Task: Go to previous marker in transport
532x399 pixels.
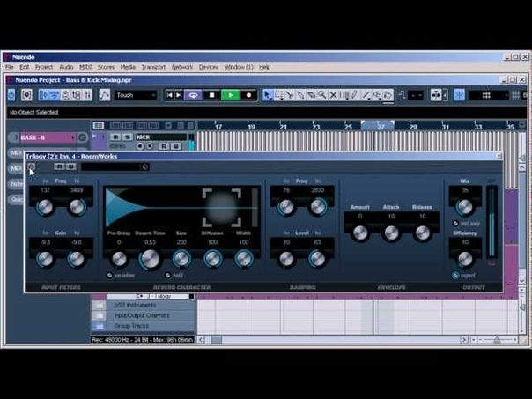Action: [x=170, y=95]
